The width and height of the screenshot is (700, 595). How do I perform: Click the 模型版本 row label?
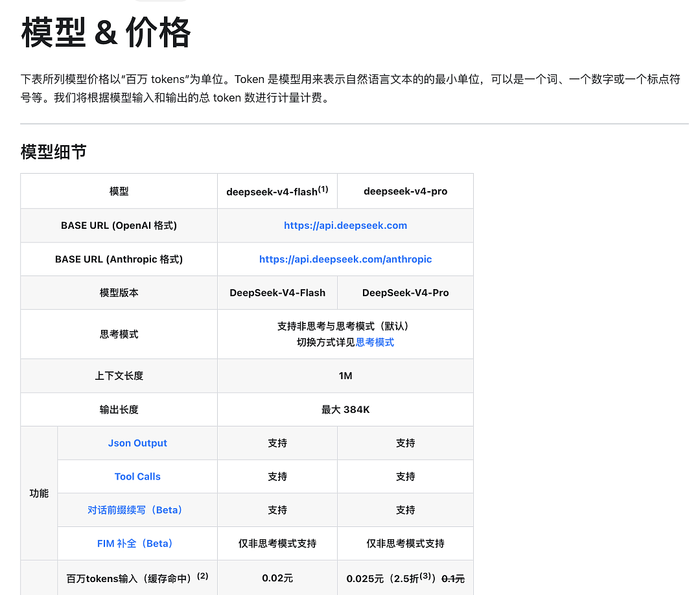click(119, 293)
